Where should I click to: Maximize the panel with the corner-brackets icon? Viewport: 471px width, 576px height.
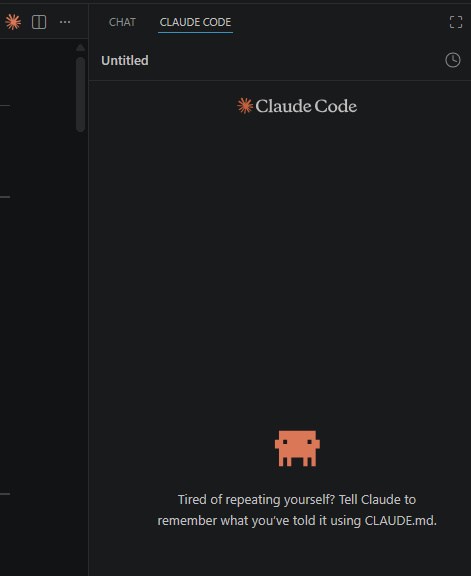coord(456,22)
